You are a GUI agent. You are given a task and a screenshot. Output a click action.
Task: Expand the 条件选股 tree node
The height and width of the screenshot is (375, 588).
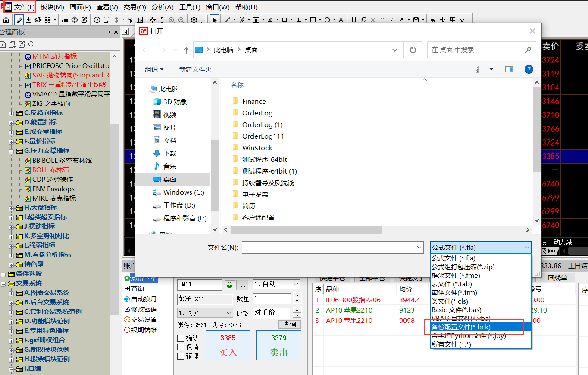3,274
